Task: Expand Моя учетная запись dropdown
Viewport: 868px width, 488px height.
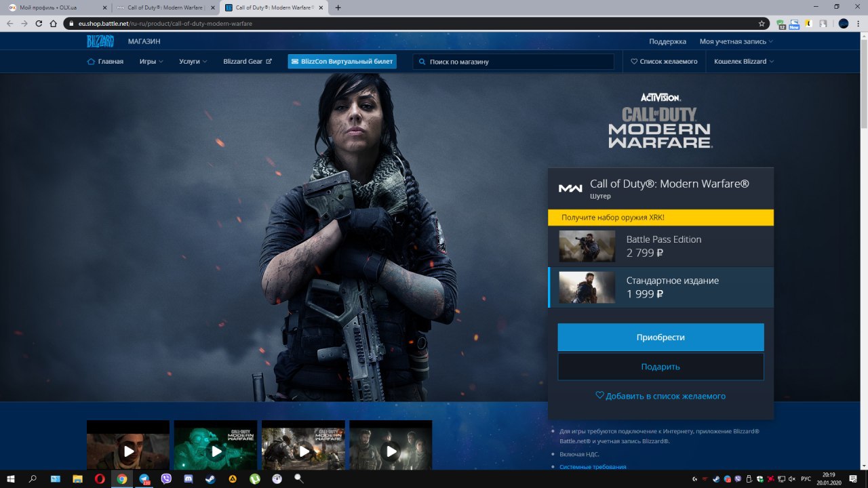Action: 736,41
